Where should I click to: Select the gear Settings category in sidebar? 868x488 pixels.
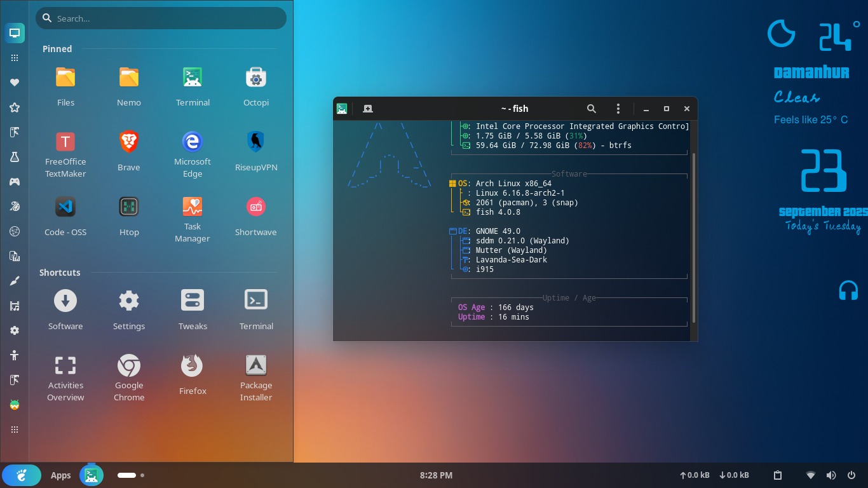click(x=15, y=330)
